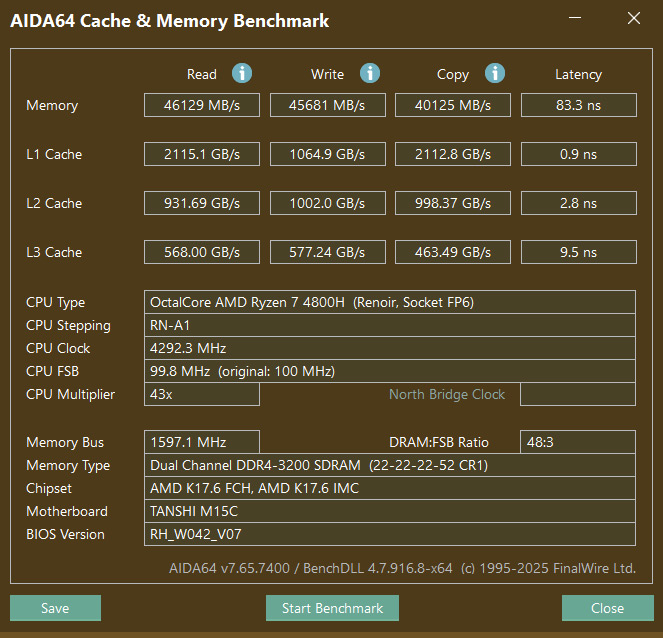Select the Memory Read value field
663x638 pixels.
[x=202, y=105]
